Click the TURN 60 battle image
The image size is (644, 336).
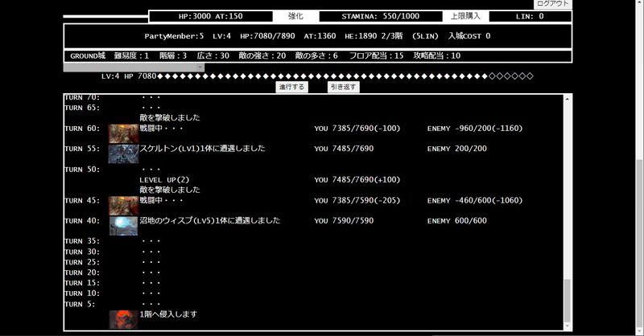point(123,133)
